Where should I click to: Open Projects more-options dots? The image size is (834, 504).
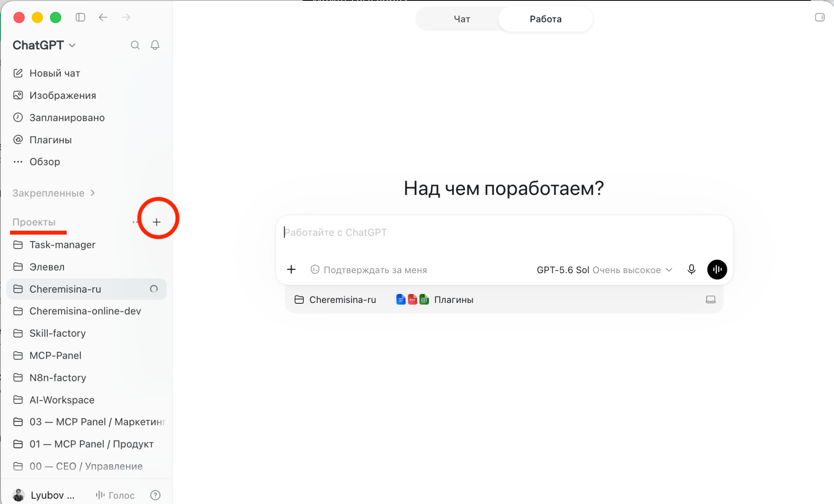point(135,222)
